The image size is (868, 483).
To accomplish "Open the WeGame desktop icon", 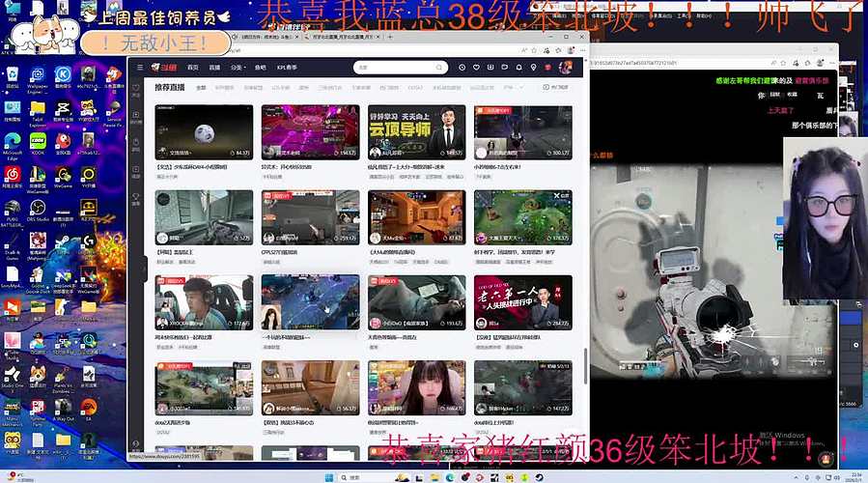I will pyautogui.click(x=63, y=177).
